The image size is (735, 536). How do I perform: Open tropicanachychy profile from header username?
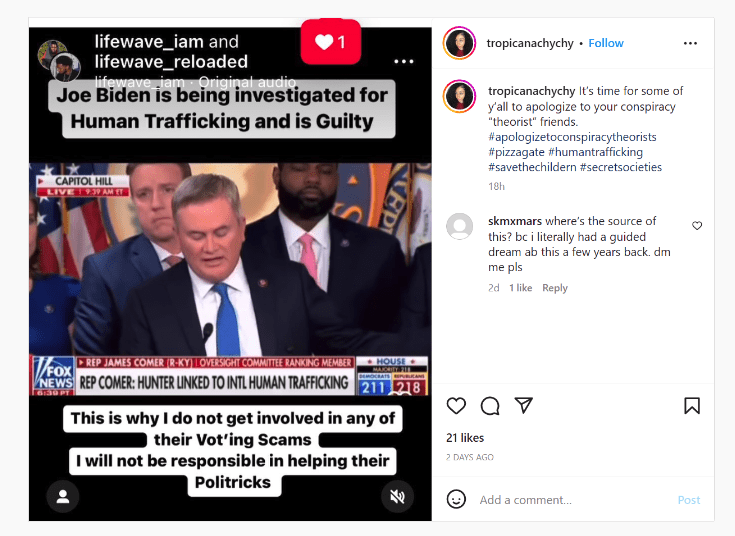tap(530, 43)
